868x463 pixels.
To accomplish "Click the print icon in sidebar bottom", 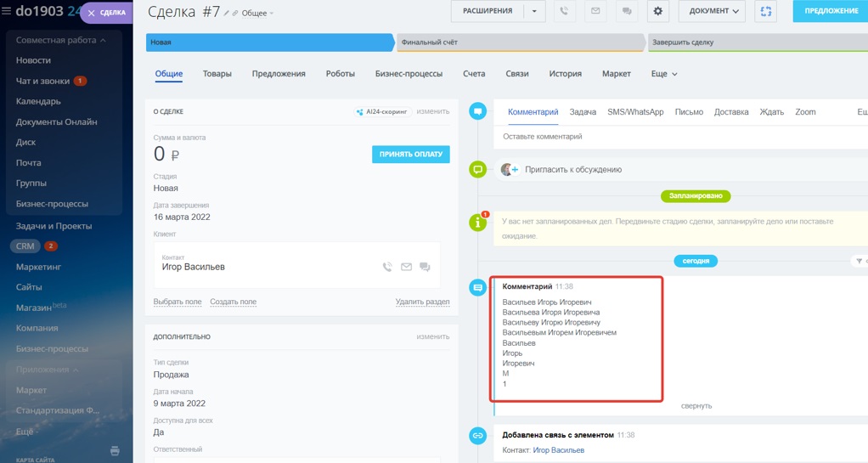I will pyautogui.click(x=115, y=451).
